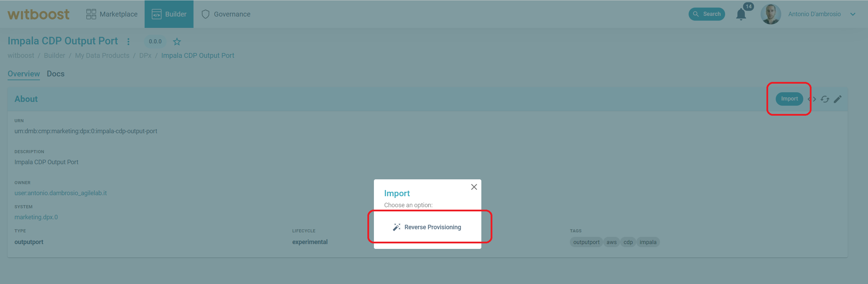Select the Overview tab
Image resolution: width=868 pixels, height=284 pixels.
(x=24, y=74)
